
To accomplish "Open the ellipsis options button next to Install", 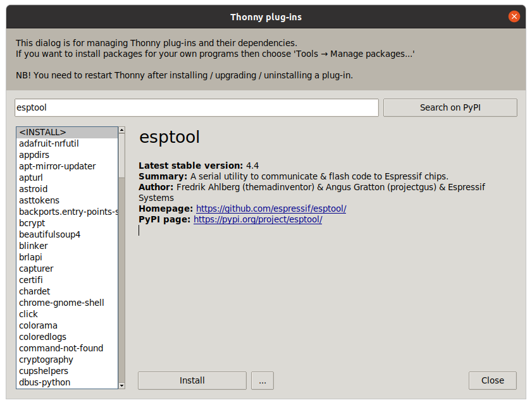I will (x=263, y=380).
